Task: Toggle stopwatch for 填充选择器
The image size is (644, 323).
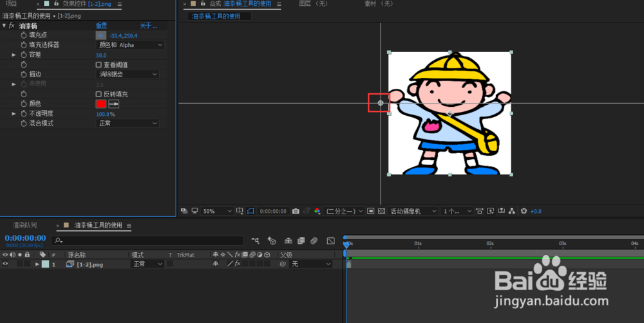Action: (23, 45)
